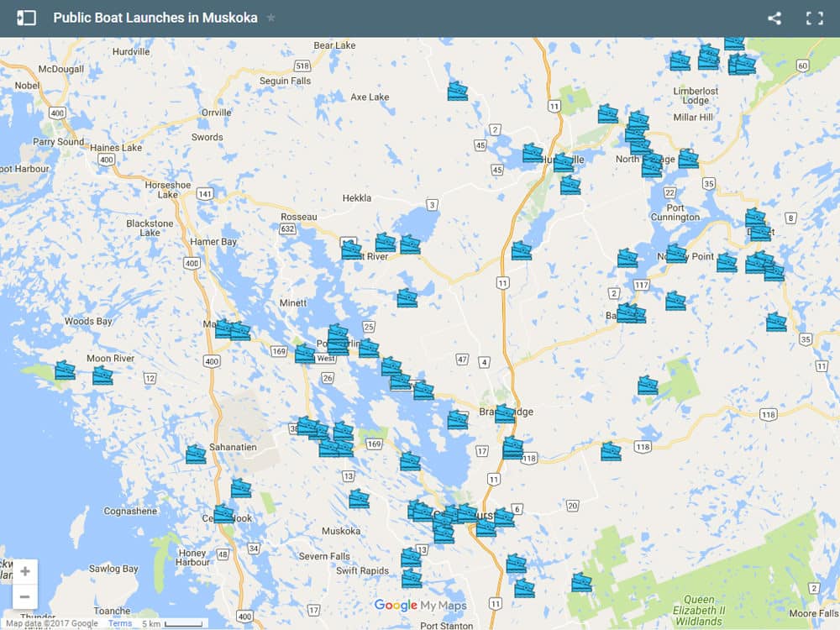Click boat launch marker right of North Portage

688,159
